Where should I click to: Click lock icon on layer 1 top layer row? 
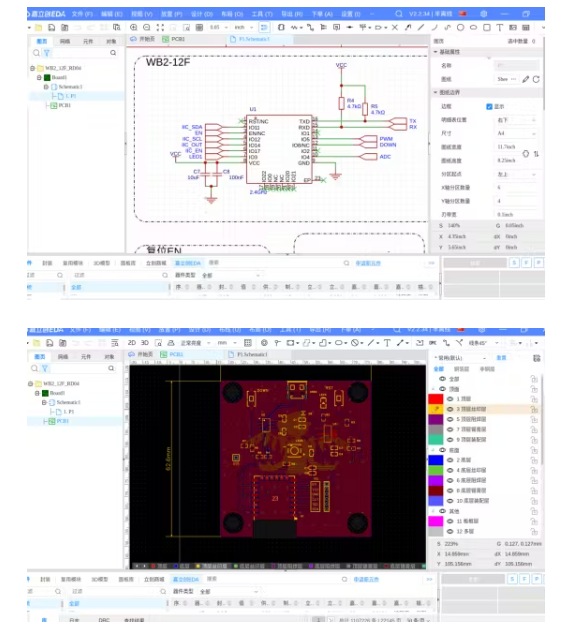click(x=534, y=399)
